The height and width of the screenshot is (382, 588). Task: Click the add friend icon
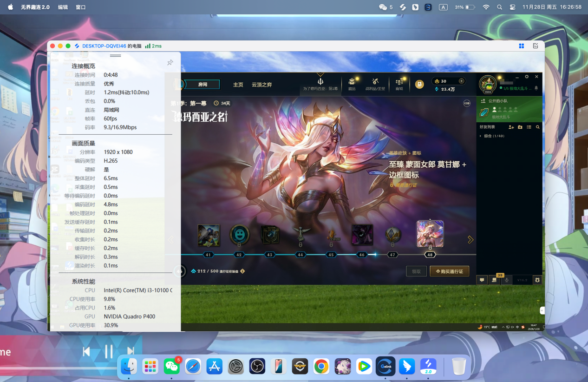(x=511, y=127)
